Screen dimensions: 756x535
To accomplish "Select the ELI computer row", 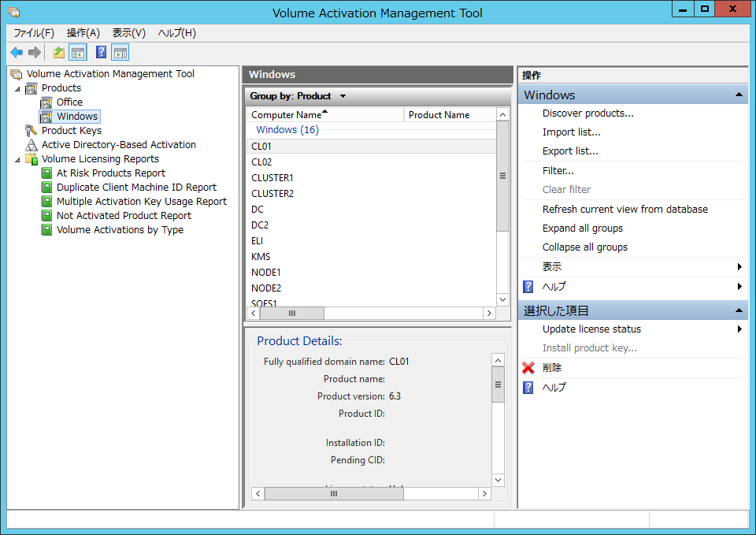I will [x=371, y=241].
